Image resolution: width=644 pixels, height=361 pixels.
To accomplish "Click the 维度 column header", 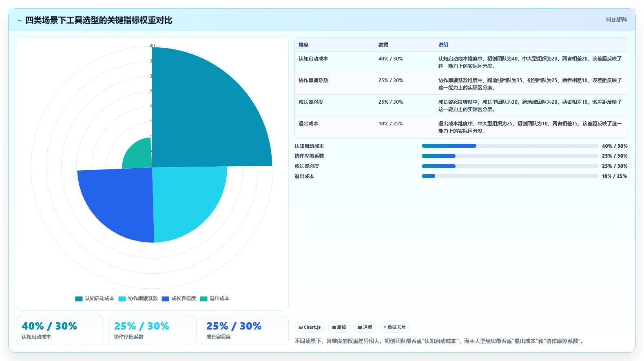I will click(303, 45).
